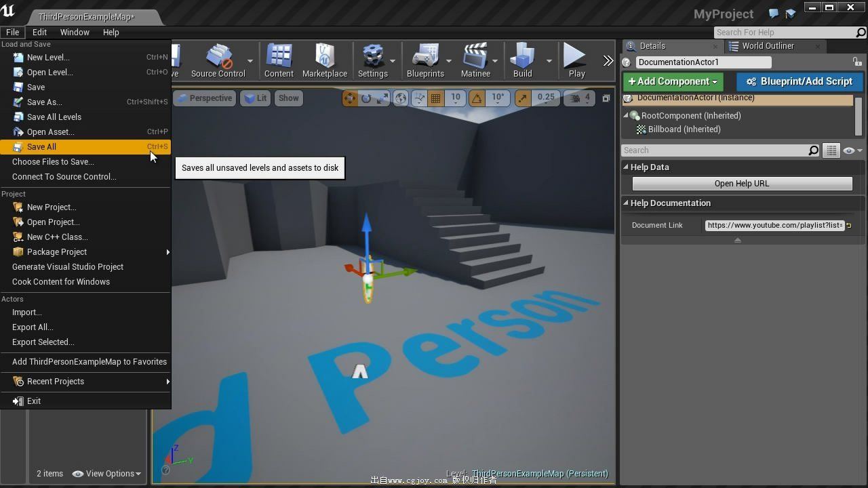Image resolution: width=868 pixels, height=488 pixels.
Task: Close the Details tab
Action: (x=715, y=46)
